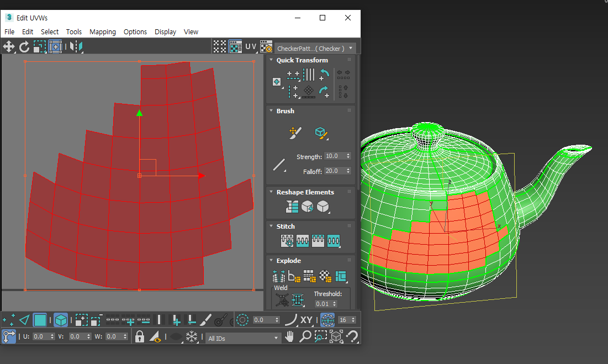The width and height of the screenshot is (608, 364).
Task: Click Rotate 90 clockwise around pivot
Action: [x=324, y=92]
